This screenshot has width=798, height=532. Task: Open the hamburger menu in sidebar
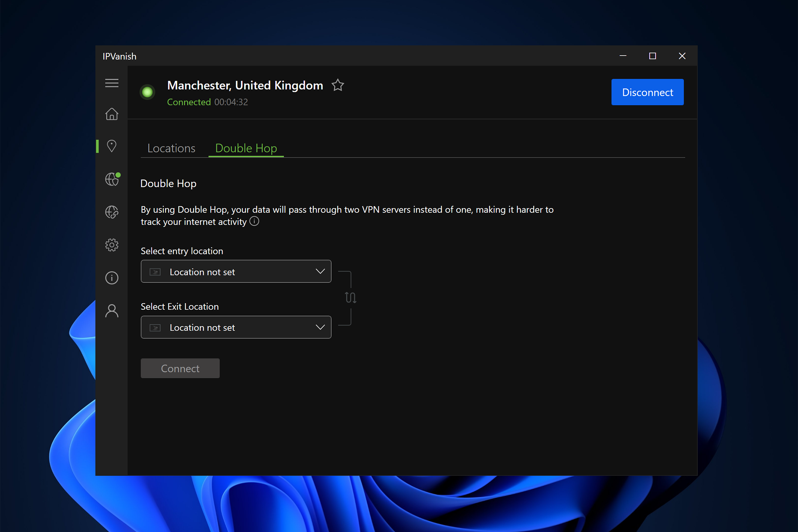pyautogui.click(x=112, y=83)
